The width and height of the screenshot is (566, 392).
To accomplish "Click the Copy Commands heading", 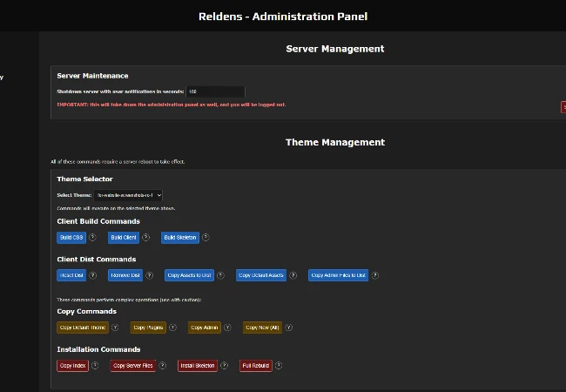I will (x=86, y=311).
